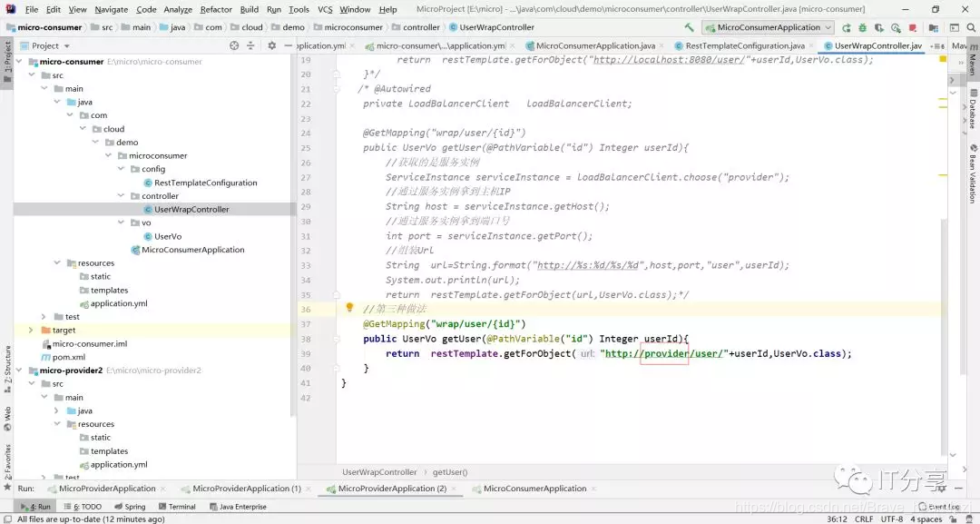Image resolution: width=980 pixels, height=524 pixels.
Task: Click the 4: Run tool window button
Action: pyautogui.click(x=35, y=507)
